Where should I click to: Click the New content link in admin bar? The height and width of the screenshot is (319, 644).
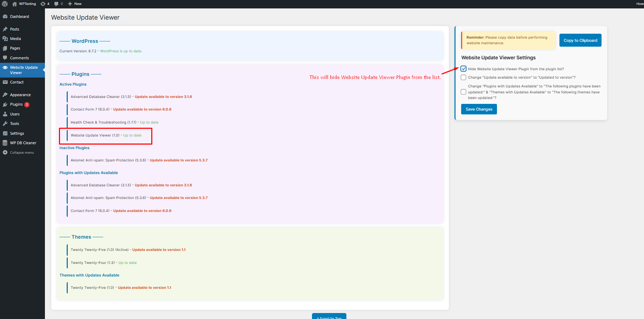(x=75, y=4)
